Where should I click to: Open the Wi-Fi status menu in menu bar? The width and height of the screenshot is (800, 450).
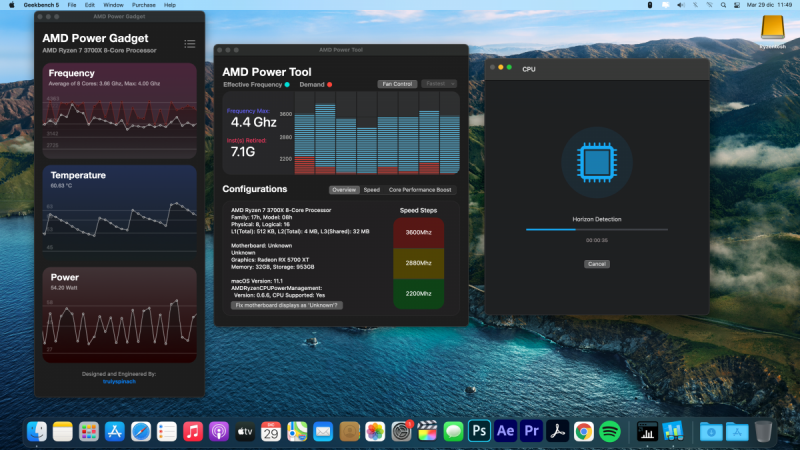pos(709,5)
